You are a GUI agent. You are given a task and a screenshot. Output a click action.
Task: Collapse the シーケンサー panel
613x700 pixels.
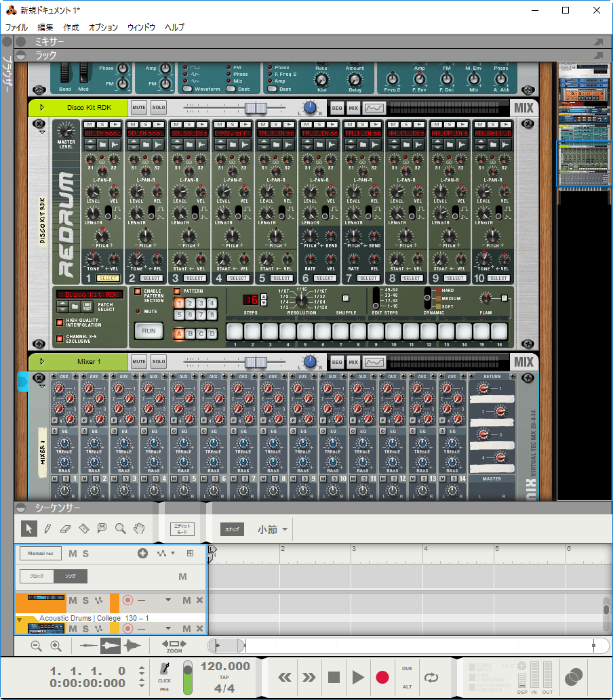click(x=20, y=508)
